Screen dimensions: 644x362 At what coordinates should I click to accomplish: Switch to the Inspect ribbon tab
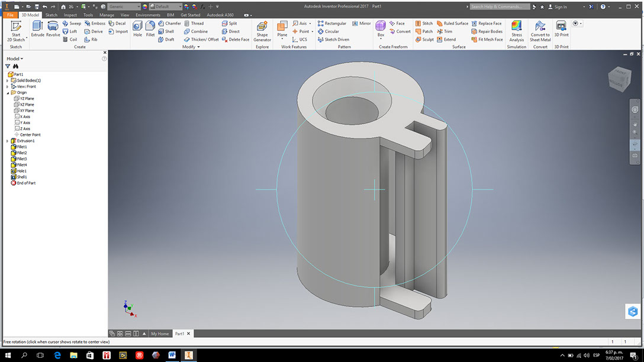(70, 15)
